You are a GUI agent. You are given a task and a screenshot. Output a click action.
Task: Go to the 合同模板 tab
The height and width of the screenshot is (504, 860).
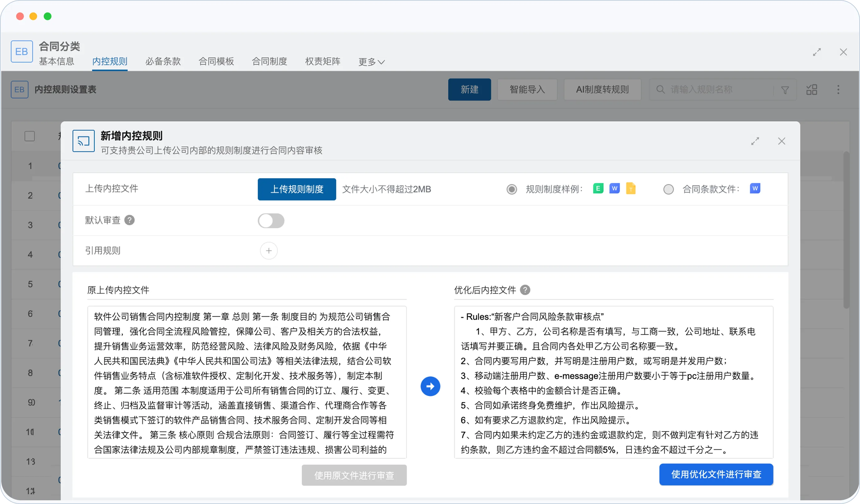click(216, 61)
